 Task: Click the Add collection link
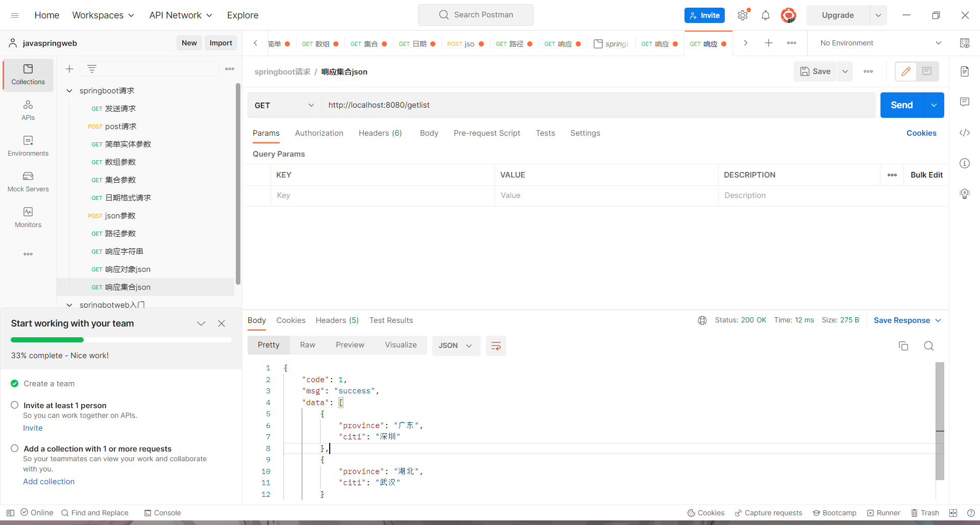tap(48, 481)
